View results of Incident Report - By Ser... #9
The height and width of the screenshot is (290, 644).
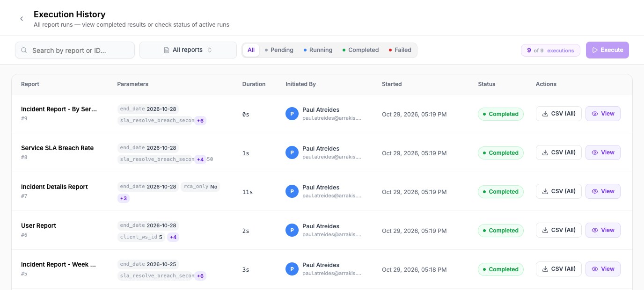coord(603,114)
